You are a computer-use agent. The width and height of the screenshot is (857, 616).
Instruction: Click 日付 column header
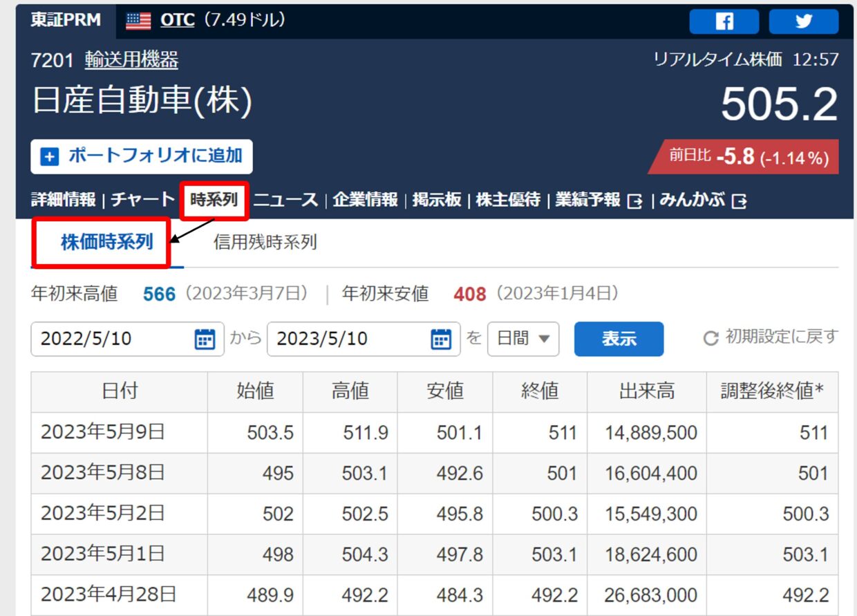(x=119, y=391)
